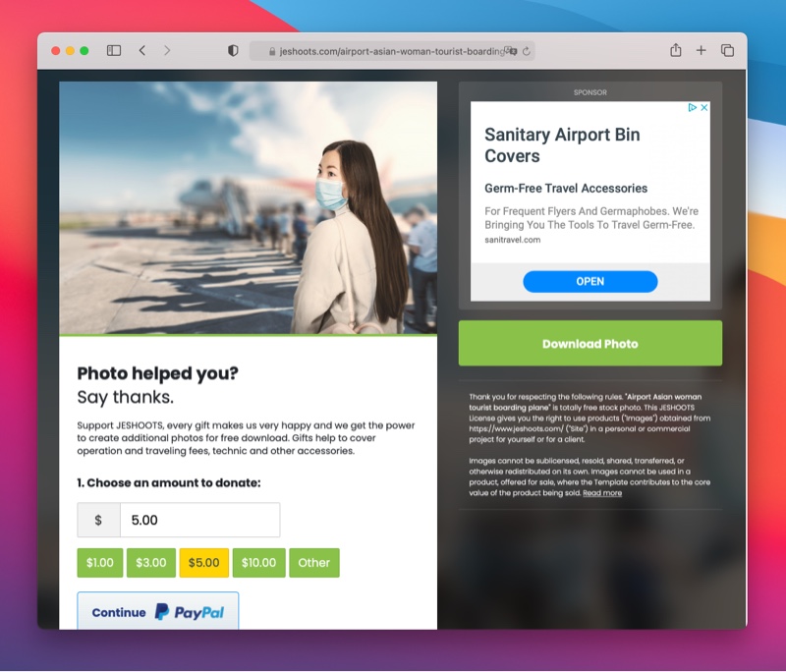The width and height of the screenshot is (786, 672).
Task: Click the yellow $5.00 amount swatch
Action: point(204,563)
